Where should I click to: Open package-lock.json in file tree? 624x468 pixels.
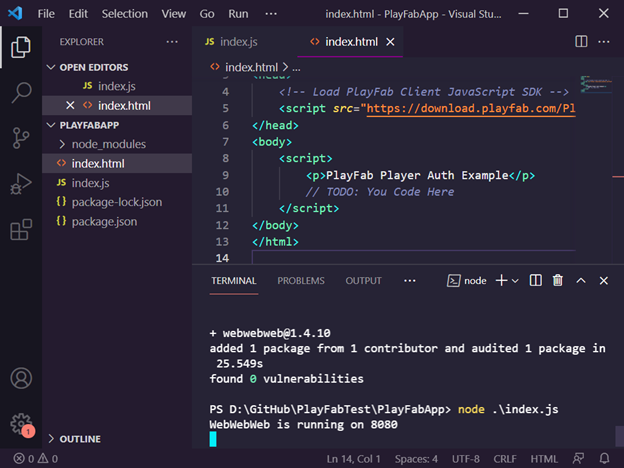117,202
